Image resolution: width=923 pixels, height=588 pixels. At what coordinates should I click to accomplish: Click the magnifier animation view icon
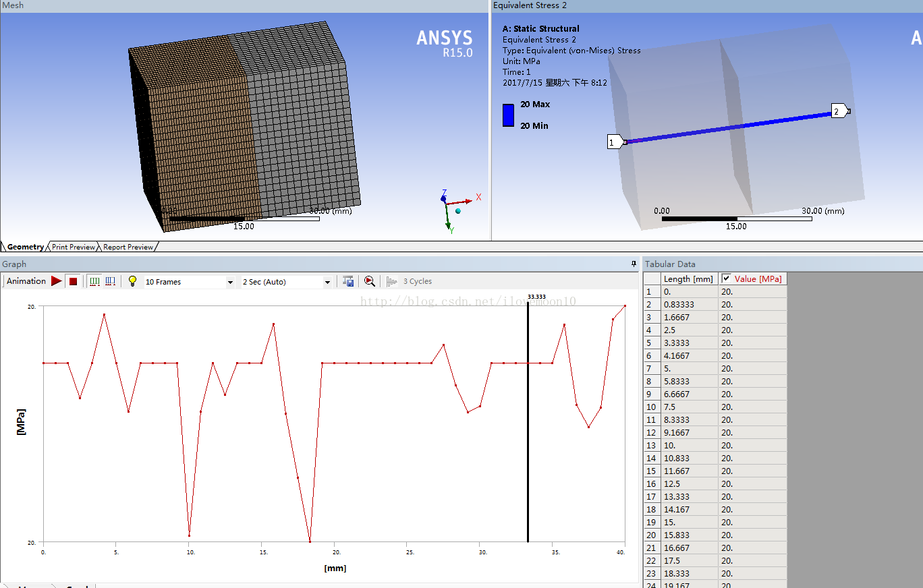coord(369,281)
